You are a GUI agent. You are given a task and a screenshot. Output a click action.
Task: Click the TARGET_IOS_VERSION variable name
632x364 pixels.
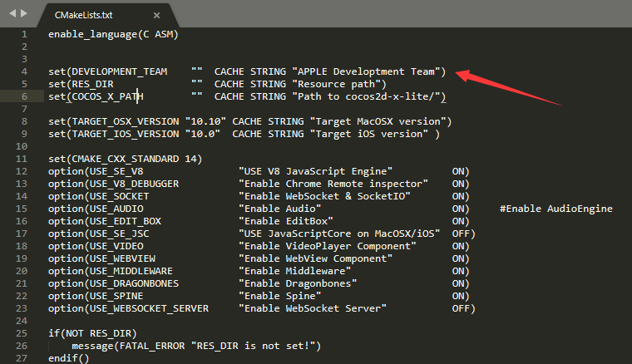(116, 134)
